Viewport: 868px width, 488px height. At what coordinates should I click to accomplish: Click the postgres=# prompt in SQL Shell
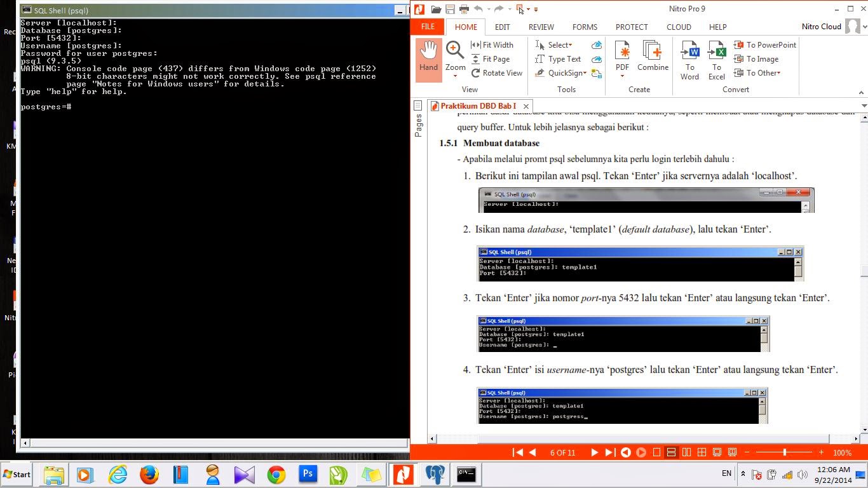[x=46, y=107]
